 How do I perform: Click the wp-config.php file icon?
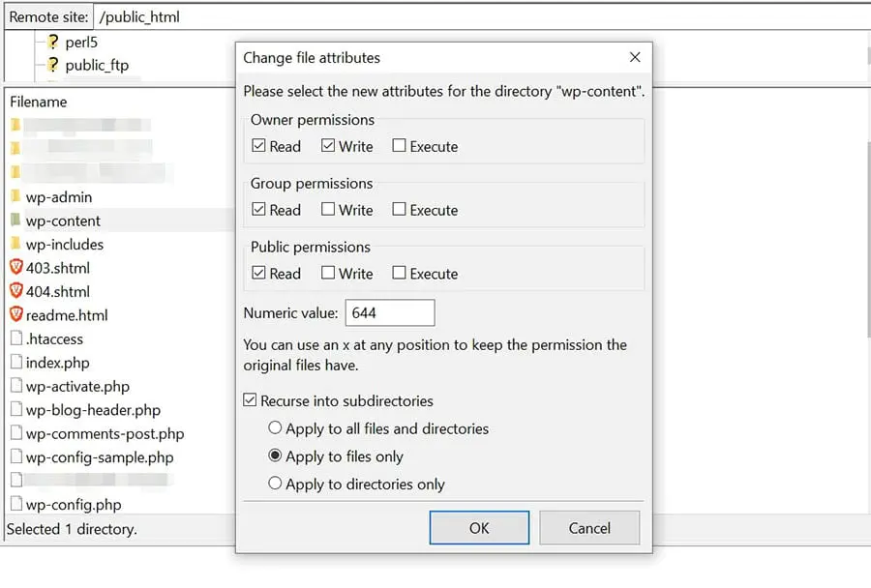coord(15,504)
